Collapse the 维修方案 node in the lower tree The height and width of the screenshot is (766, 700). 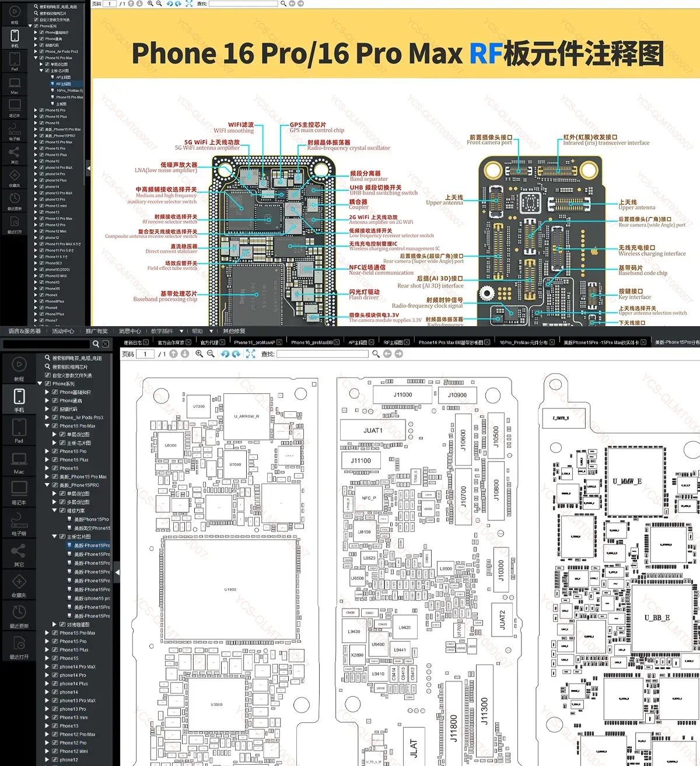click(55, 510)
